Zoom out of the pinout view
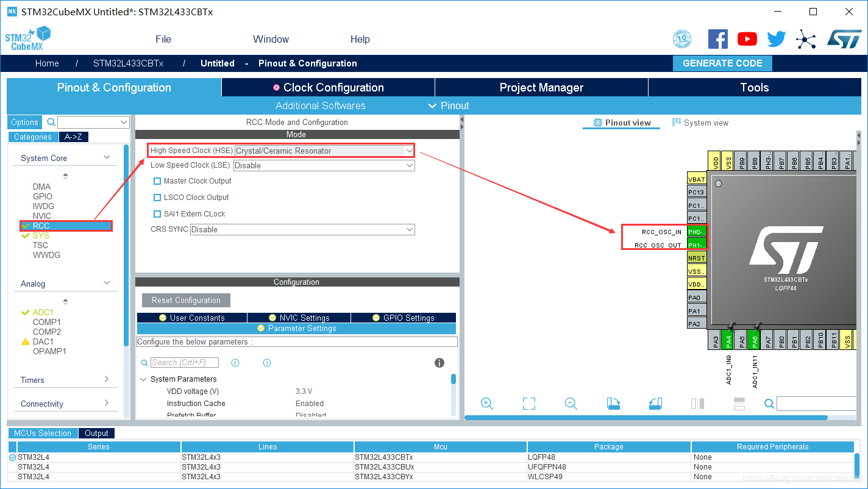 pyautogui.click(x=571, y=403)
